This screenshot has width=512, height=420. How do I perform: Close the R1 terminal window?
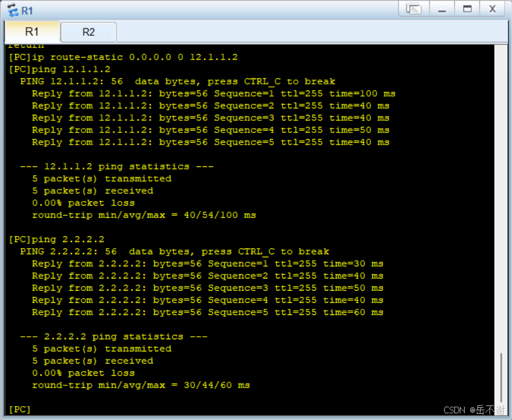tap(493, 9)
